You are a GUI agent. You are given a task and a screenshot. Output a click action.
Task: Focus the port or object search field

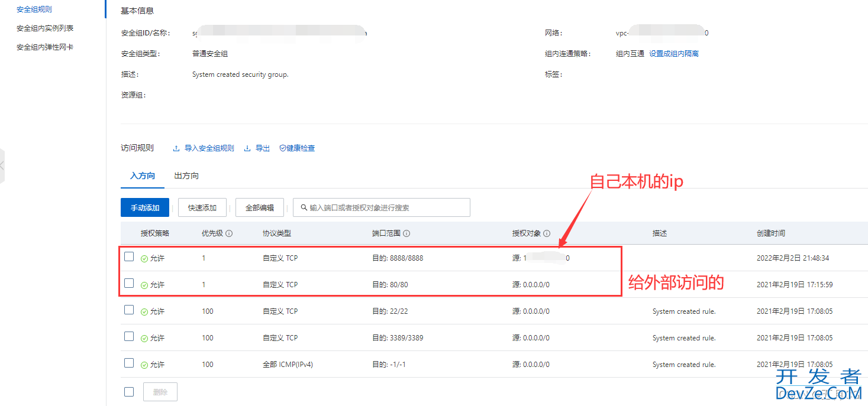[x=382, y=207]
